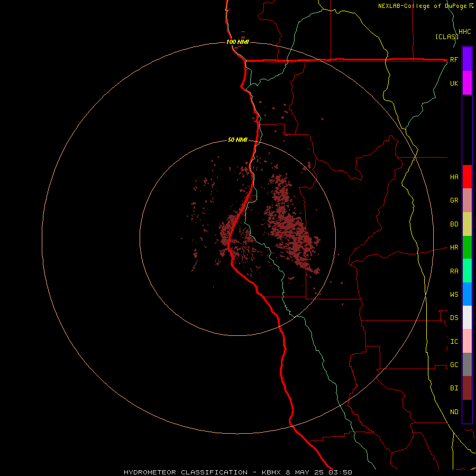476x476 pixels.
Task: Click the [CLAS] label text
Action: tap(447, 36)
